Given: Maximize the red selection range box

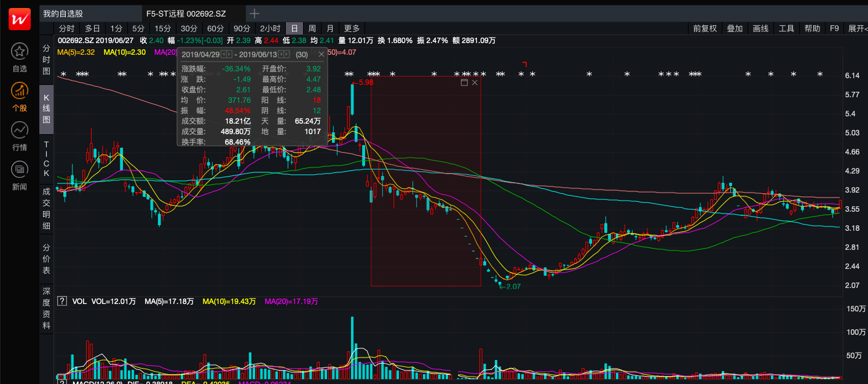Looking at the screenshot, I should coord(464,82).
